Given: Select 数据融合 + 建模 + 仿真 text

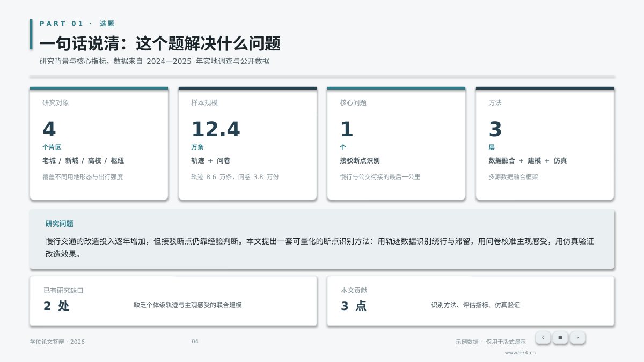Looking at the screenshot, I should pyautogui.click(x=528, y=160).
